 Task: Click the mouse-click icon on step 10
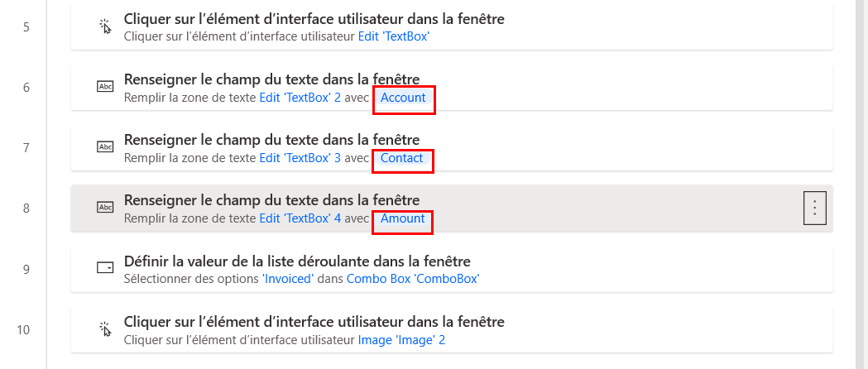(105, 328)
